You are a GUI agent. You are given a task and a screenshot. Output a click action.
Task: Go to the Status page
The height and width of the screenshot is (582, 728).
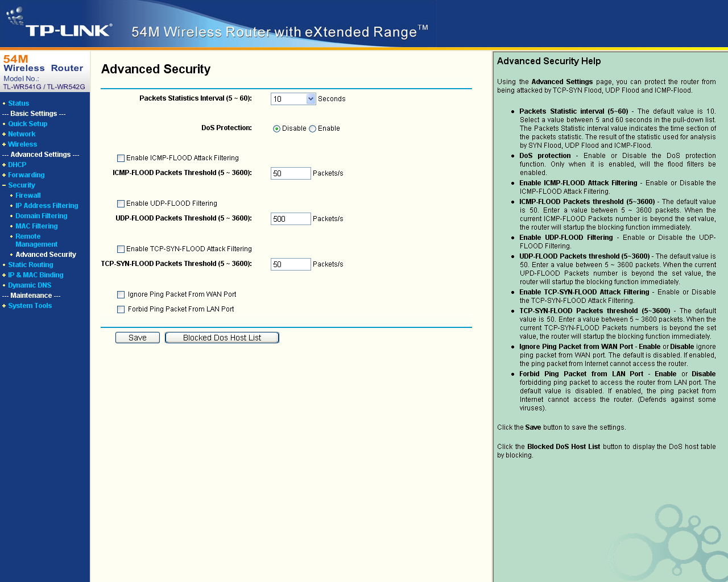pos(19,103)
